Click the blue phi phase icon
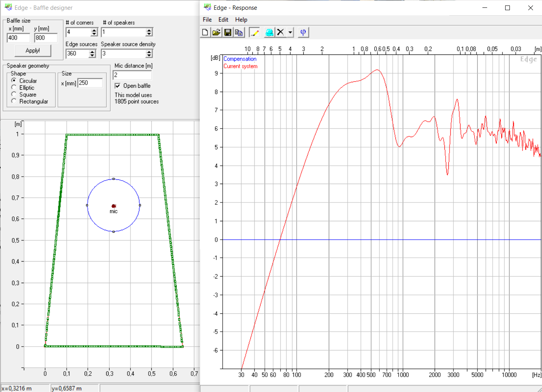The image size is (542, 392). click(303, 33)
